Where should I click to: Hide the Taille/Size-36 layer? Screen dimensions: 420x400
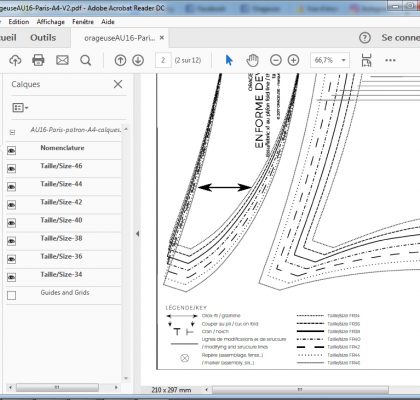12,259
